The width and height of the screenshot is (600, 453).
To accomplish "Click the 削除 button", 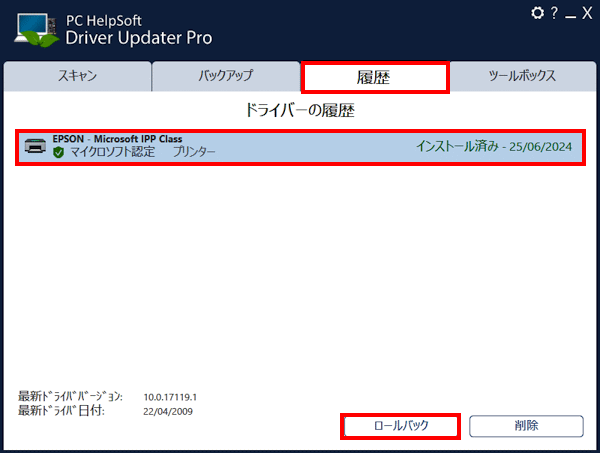I will tap(526, 426).
